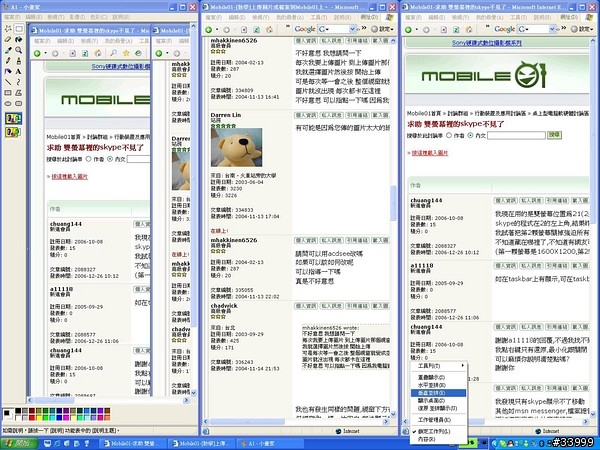Choose the Brush tool in Paint
600x450 pixels.
[18, 61]
